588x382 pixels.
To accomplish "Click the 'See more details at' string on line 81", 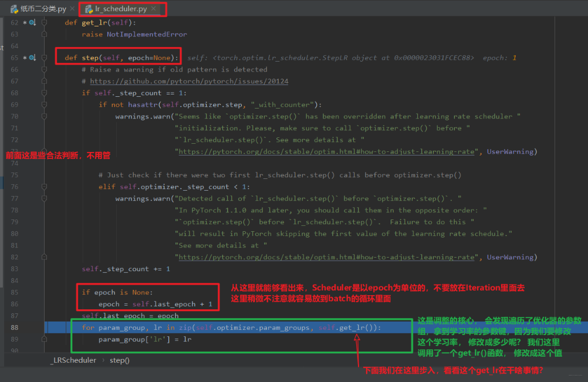I will [221, 245].
